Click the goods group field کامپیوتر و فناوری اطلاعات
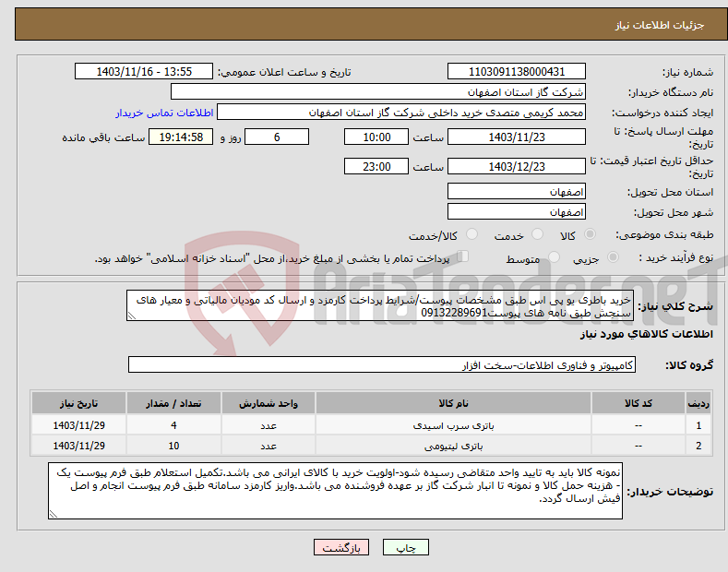The image size is (728, 572). tap(382, 365)
